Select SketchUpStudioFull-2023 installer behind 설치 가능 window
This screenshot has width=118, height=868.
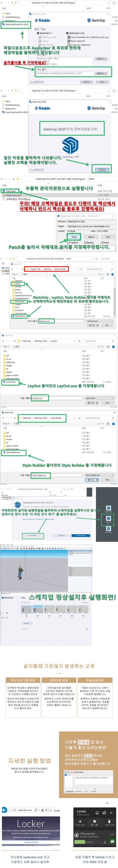(15, 24)
